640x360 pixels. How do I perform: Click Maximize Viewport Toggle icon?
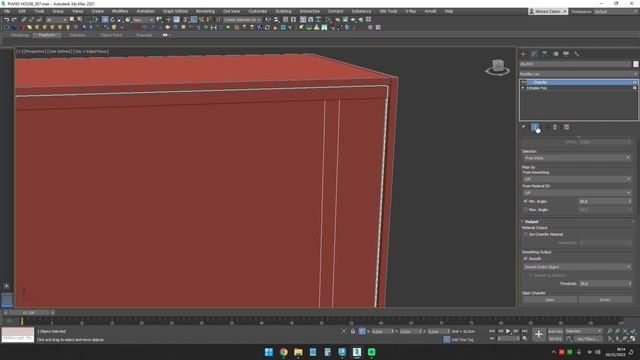633,339
